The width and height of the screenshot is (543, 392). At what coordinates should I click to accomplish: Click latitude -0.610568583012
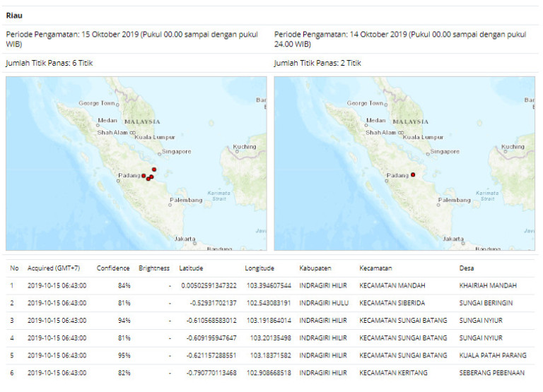(211, 321)
